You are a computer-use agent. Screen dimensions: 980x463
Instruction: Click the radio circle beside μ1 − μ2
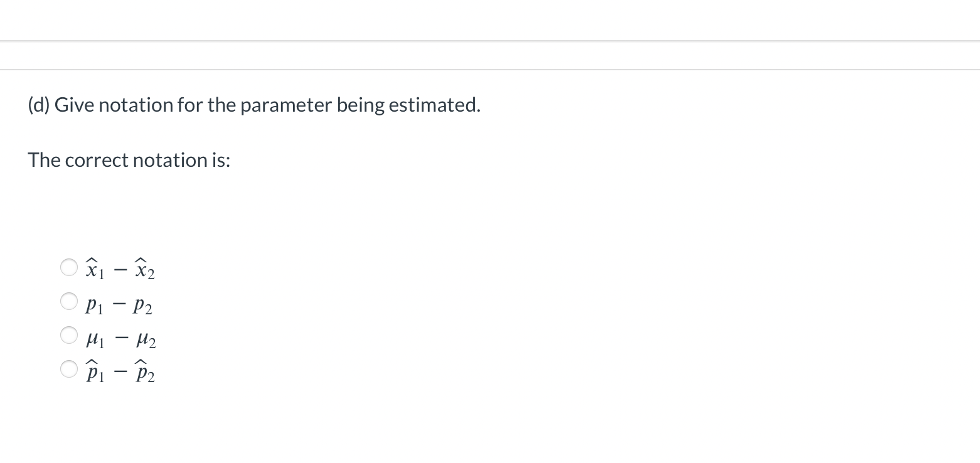coord(69,335)
